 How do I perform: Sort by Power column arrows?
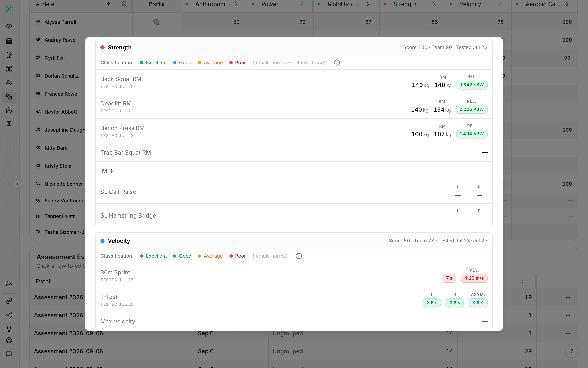tap(302, 4)
